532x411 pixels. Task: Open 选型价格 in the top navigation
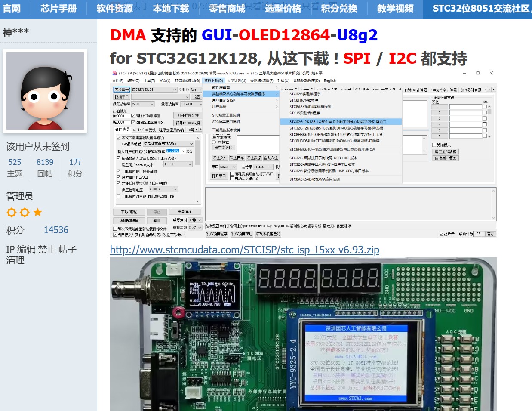click(x=283, y=9)
